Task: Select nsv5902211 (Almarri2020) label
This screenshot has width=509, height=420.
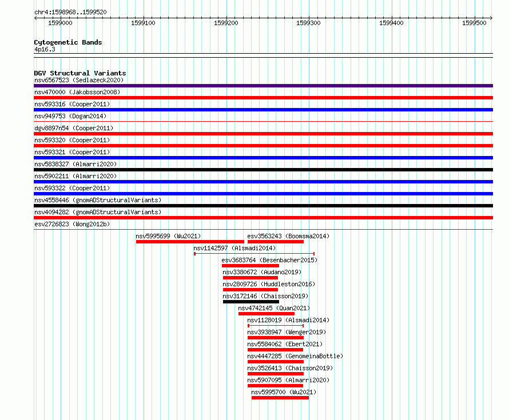Action: [75, 176]
